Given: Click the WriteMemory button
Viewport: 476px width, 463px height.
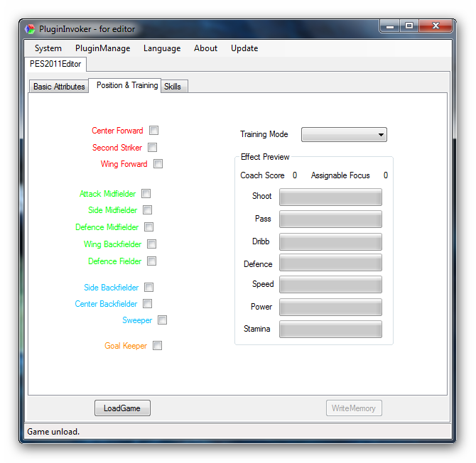Looking at the screenshot, I should point(354,408).
